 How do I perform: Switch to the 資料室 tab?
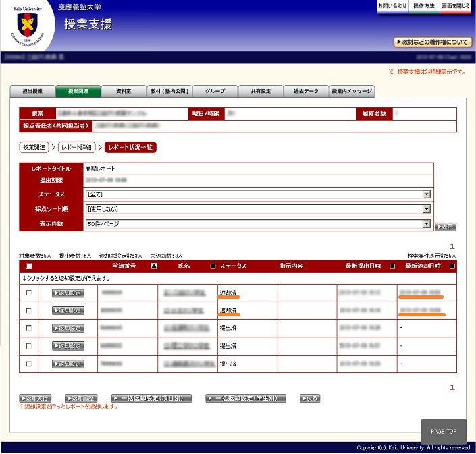click(124, 91)
